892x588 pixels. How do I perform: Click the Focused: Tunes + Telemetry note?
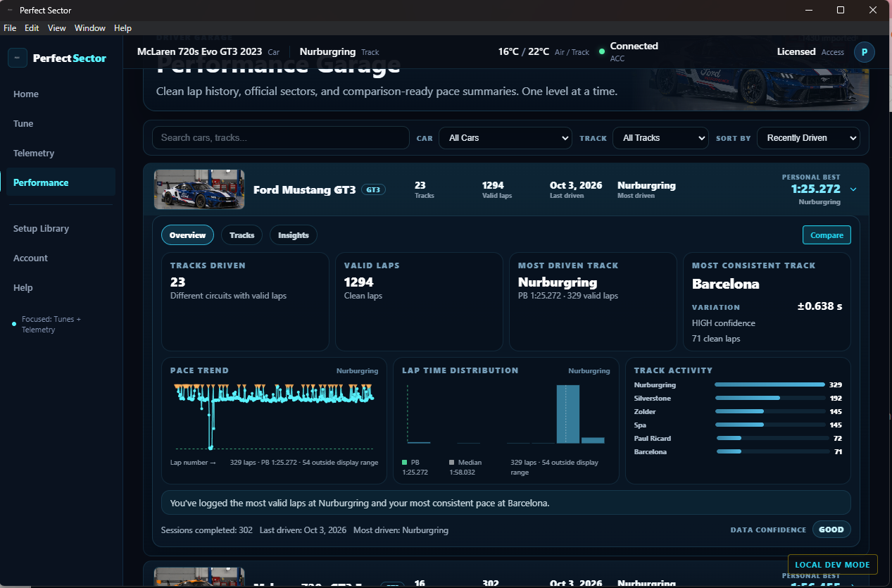click(x=51, y=325)
